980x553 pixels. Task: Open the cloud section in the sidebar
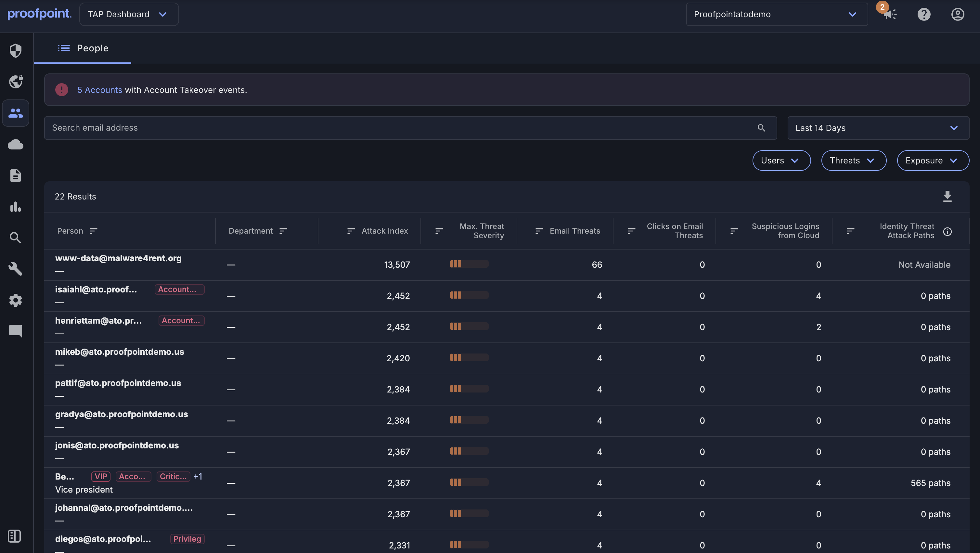click(x=16, y=144)
